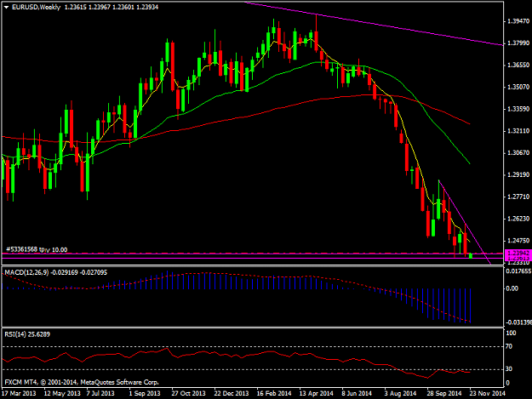Select the 23 Nov 2014 date label
Screen dimensions: 532x399
(x=487, y=393)
